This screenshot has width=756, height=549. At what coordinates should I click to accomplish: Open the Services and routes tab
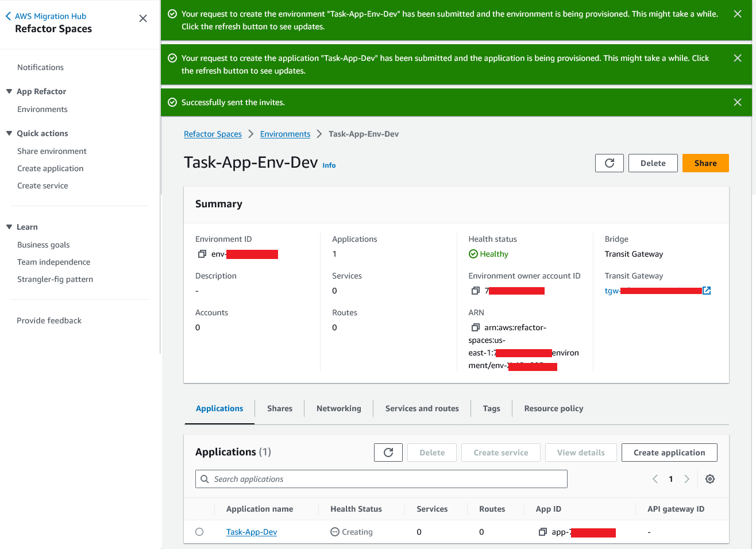click(x=422, y=408)
